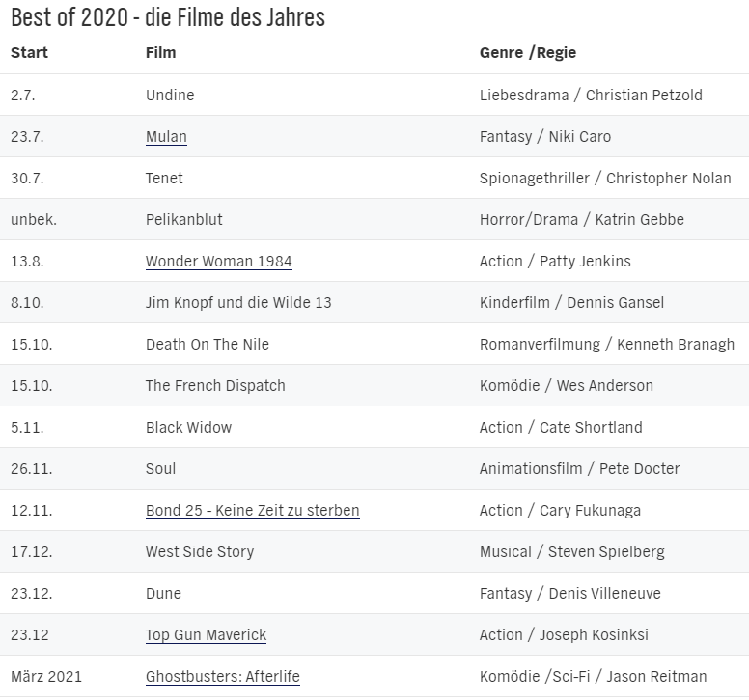Click the West Side Story title
Screen dimensions: 749x700
(x=200, y=552)
